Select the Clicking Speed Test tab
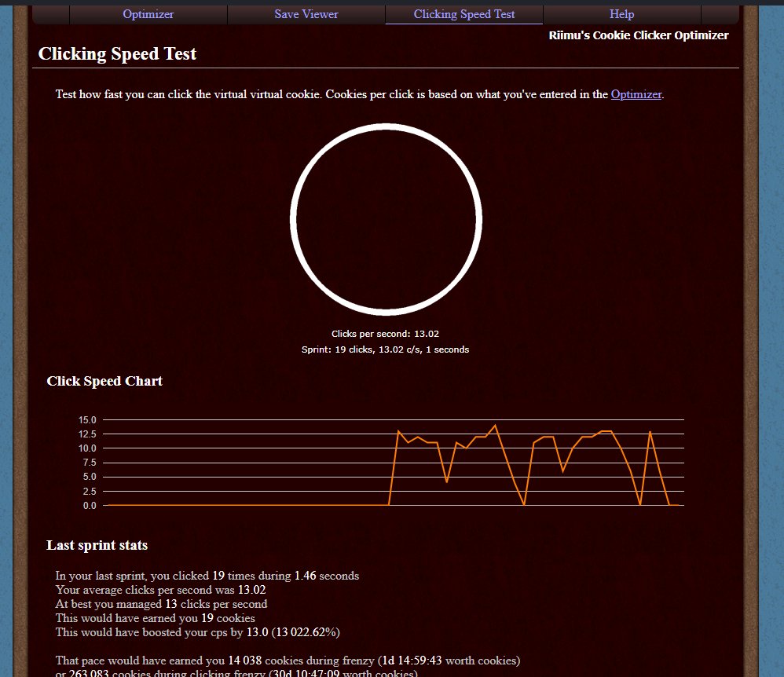 [x=463, y=14]
